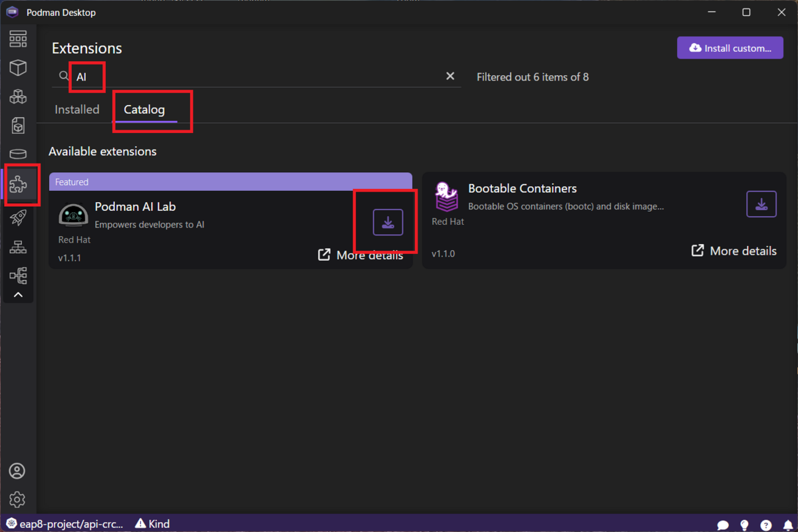Open notifications bell in status bar
This screenshot has width=798, height=532.
pyautogui.click(x=788, y=525)
